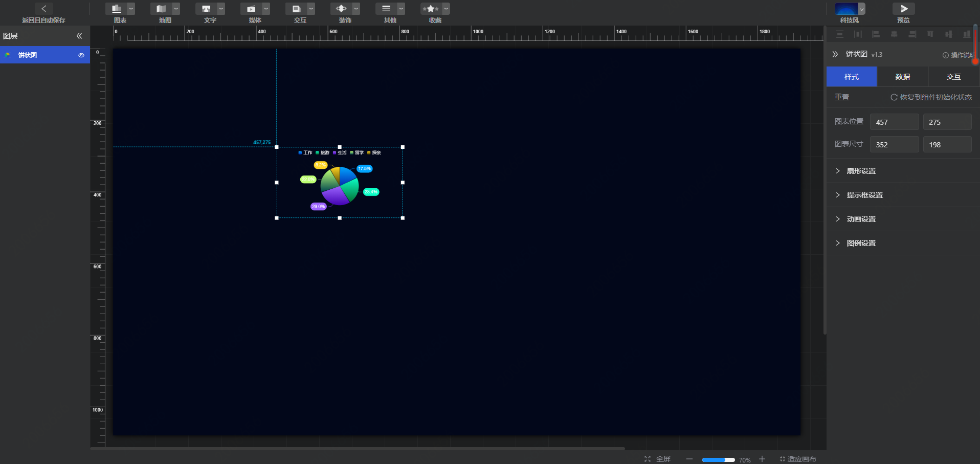Click align bottom edges icon
980x464 pixels.
pyautogui.click(x=967, y=34)
